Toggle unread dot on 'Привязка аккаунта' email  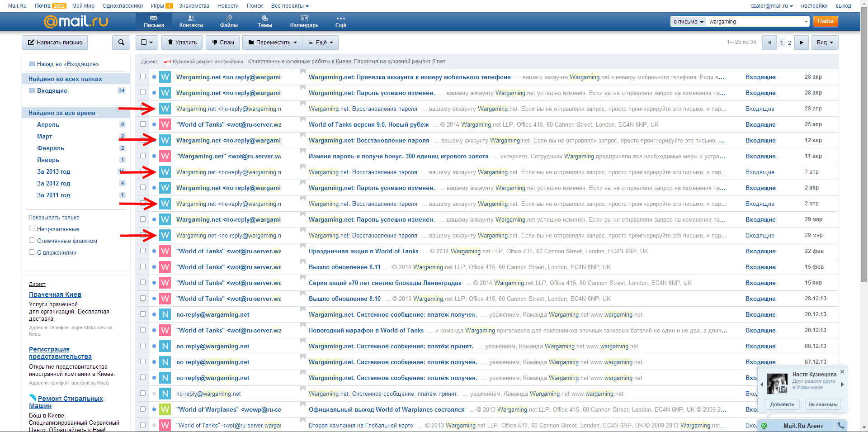pos(154,77)
